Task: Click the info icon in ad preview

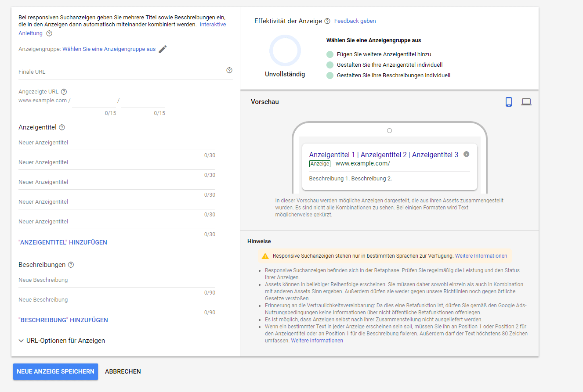Action: [467, 154]
